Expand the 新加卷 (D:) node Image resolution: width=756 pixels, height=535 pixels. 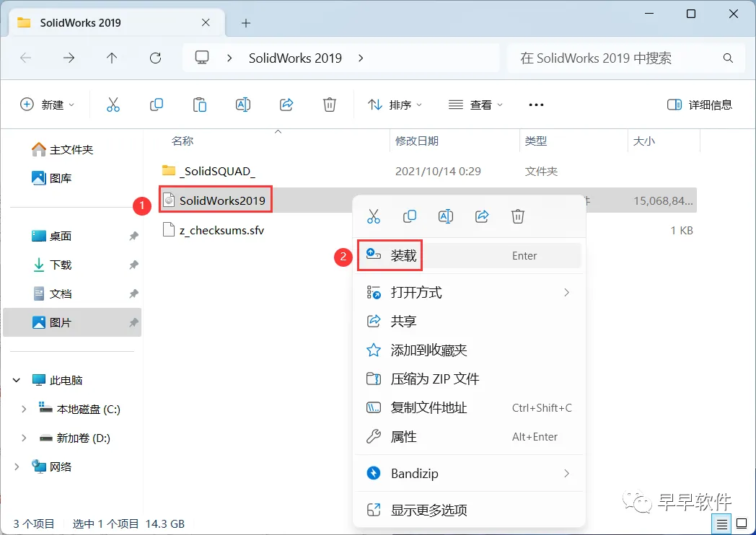[24, 438]
